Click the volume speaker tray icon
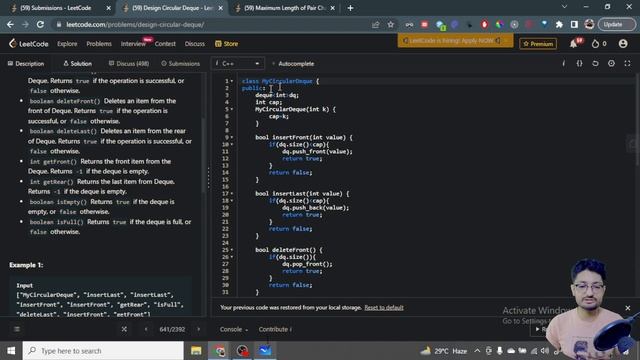The image size is (640, 360). coord(544,351)
